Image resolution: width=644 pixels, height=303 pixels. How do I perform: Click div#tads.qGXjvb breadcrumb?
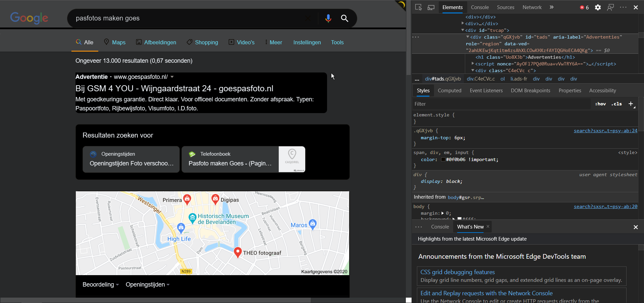pos(443,79)
